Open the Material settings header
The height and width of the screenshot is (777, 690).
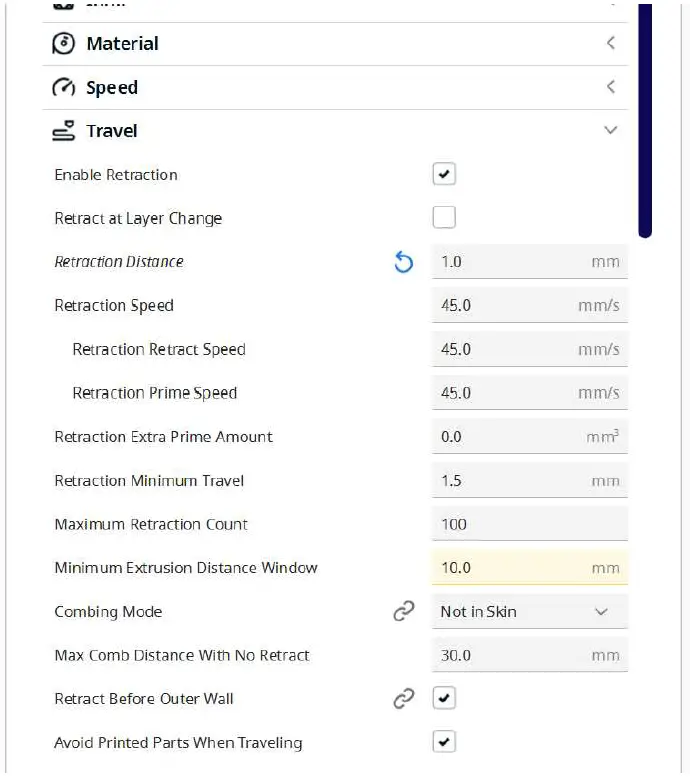click(122, 44)
